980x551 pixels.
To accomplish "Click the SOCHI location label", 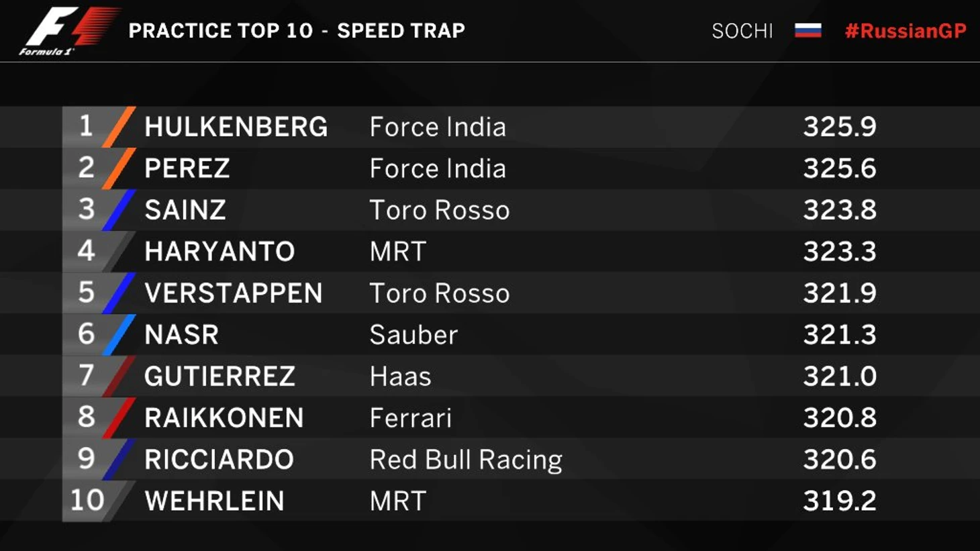I will pyautogui.click(x=742, y=31).
